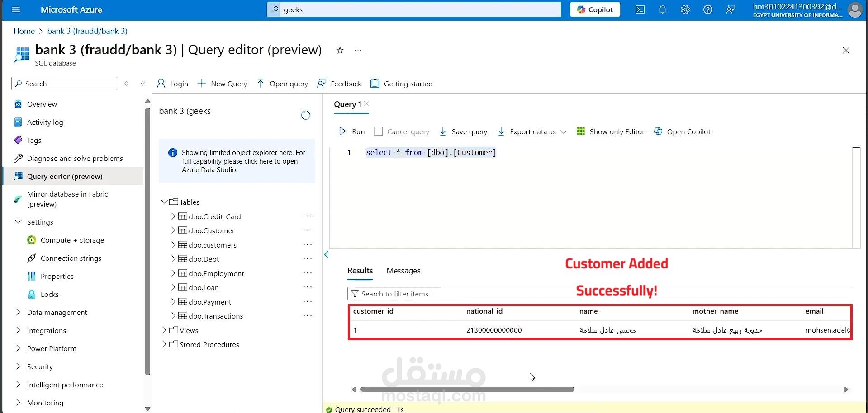Expand the dbo.Credit_Card table node

tap(173, 216)
